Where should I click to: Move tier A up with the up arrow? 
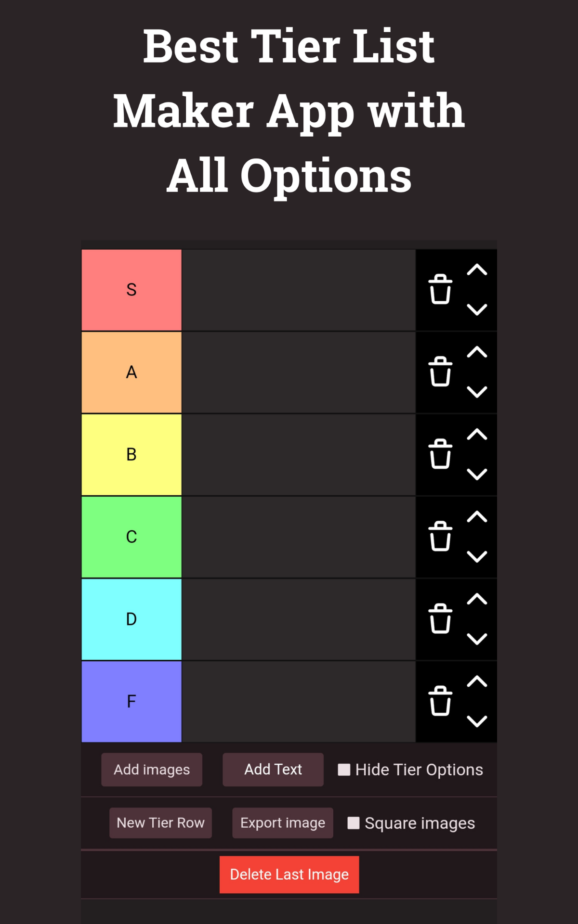477,352
